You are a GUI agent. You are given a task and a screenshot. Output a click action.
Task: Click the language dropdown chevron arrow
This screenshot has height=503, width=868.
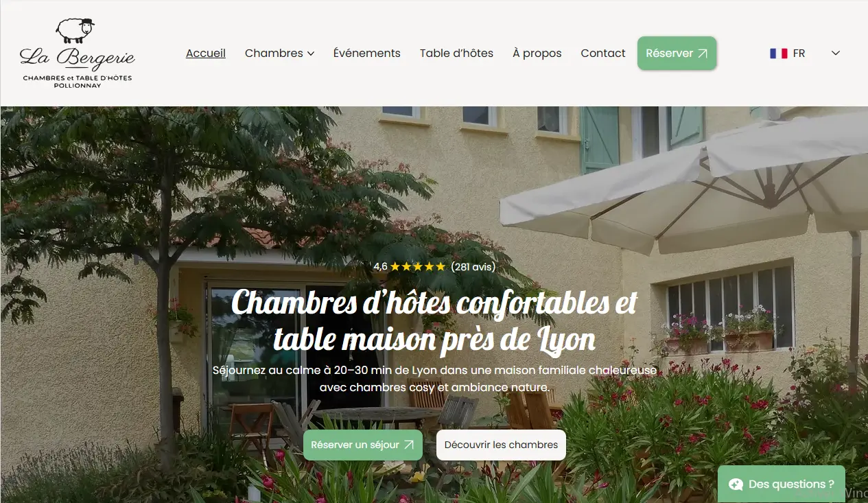click(x=836, y=53)
